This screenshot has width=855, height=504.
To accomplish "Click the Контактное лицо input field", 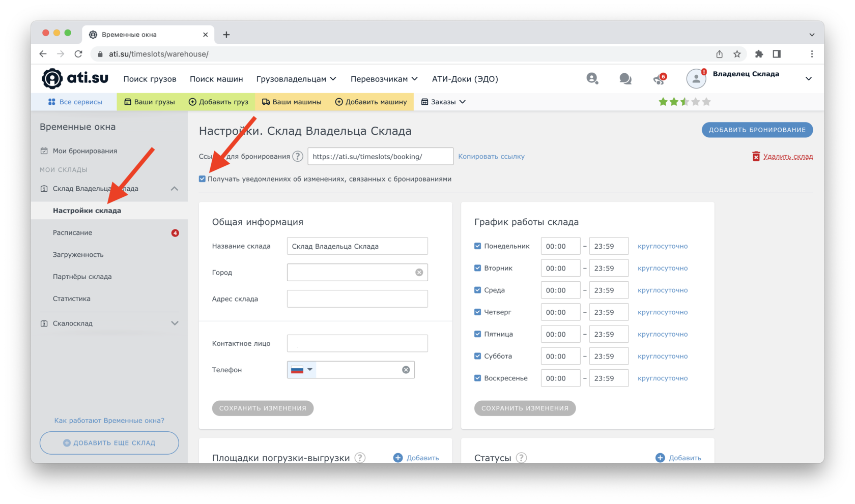I will coord(357,343).
